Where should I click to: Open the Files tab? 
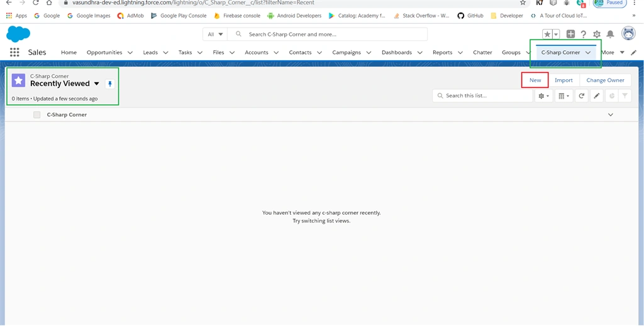218,53
